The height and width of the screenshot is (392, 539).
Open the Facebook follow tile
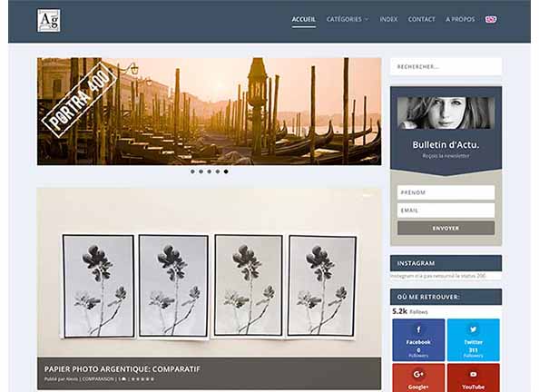coord(418,339)
